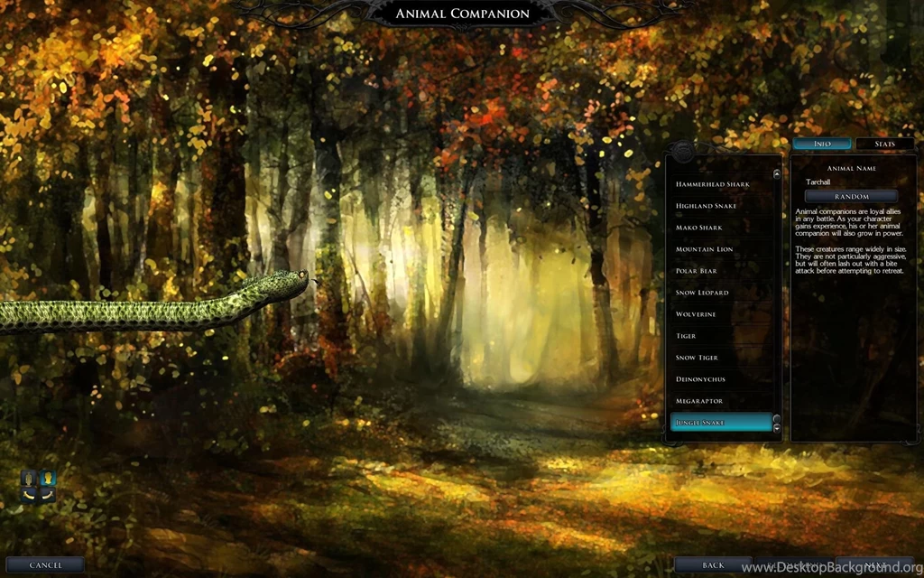Select Snow Leopard companion entry
924x578 pixels.
[x=702, y=293]
